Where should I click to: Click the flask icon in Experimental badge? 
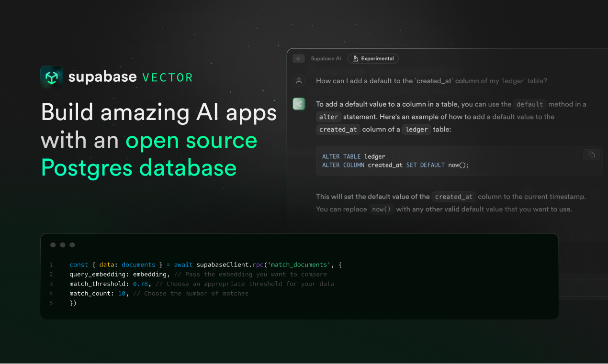355,59
